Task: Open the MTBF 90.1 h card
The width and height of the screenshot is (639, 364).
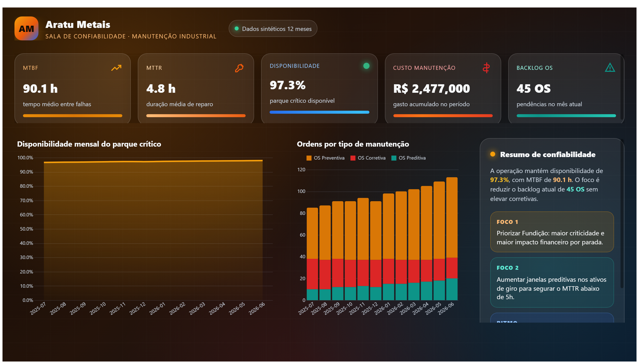Action: coord(73,89)
